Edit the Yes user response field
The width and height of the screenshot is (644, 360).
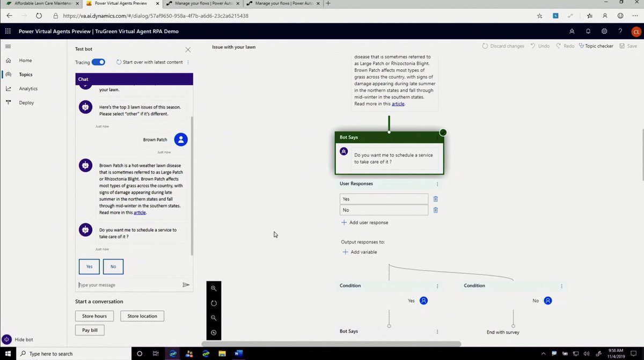(x=384, y=199)
